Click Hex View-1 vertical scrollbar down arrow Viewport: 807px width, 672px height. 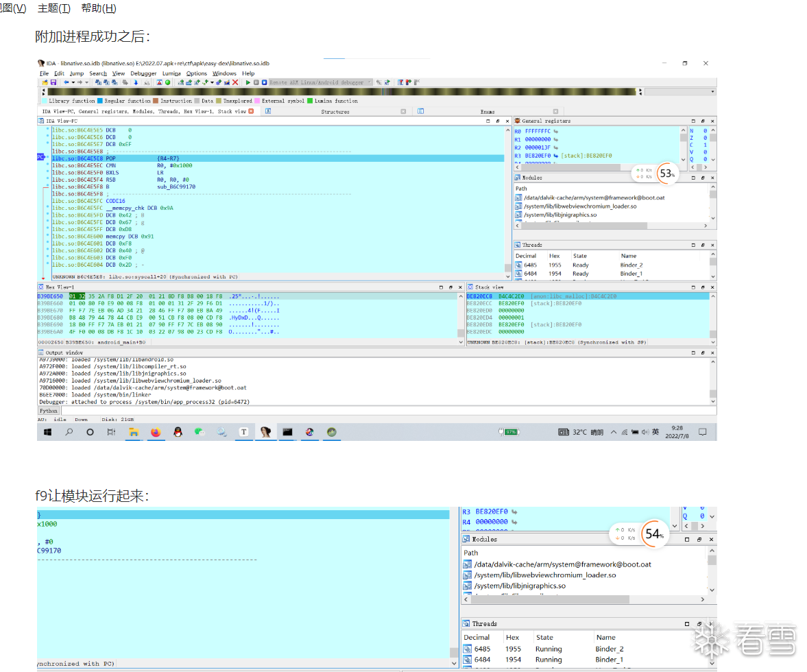[461, 341]
